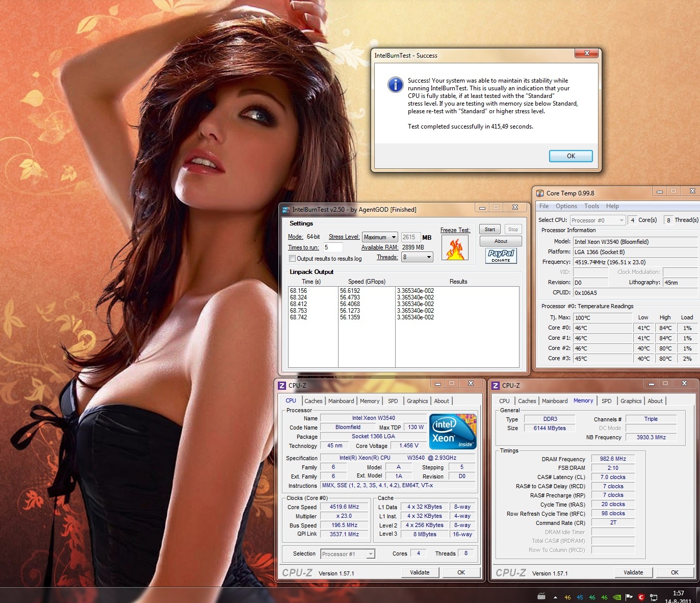Screen dimensions: 700x603
Task: Open the on-screen keyboard tray icon
Action: click(541, 596)
